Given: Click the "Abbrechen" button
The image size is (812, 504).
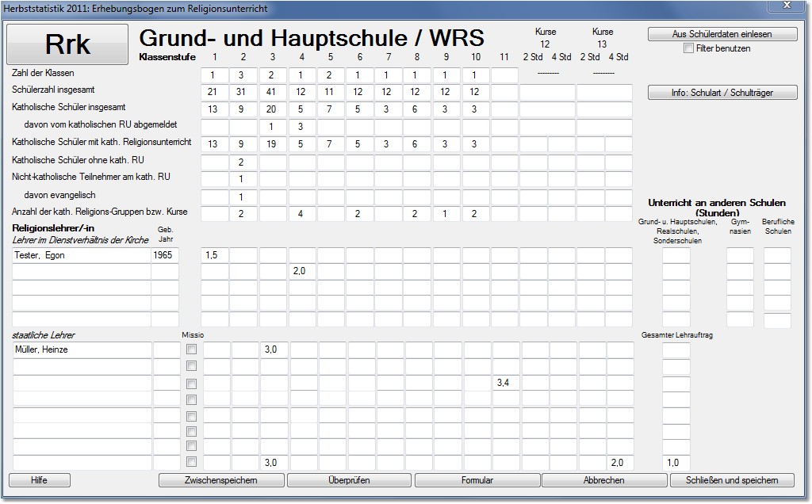Looking at the screenshot, I should pos(606,480).
